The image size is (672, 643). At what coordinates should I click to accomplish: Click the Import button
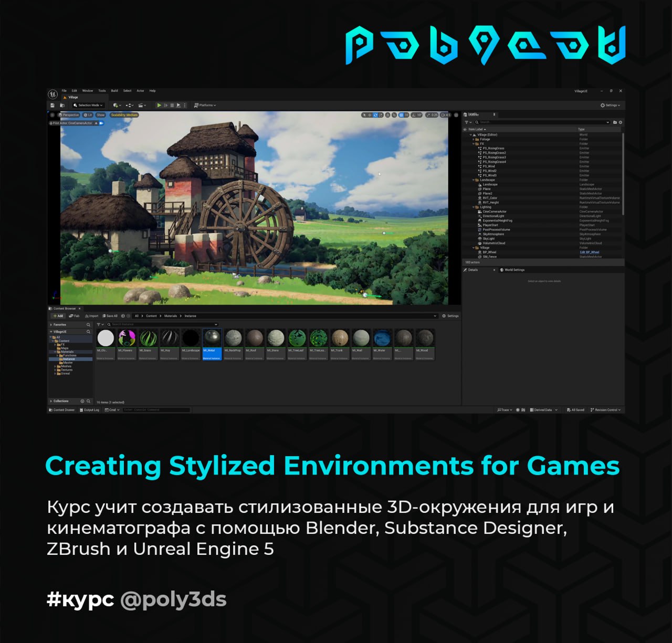(91, 316)
